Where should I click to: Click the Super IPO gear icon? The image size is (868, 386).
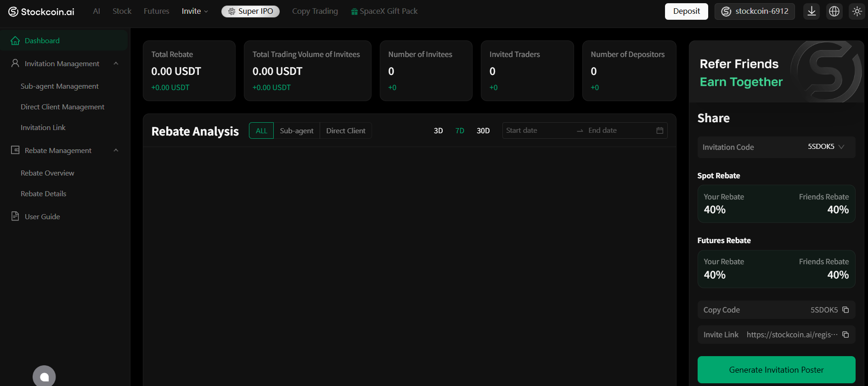click(x=232, y=11)
